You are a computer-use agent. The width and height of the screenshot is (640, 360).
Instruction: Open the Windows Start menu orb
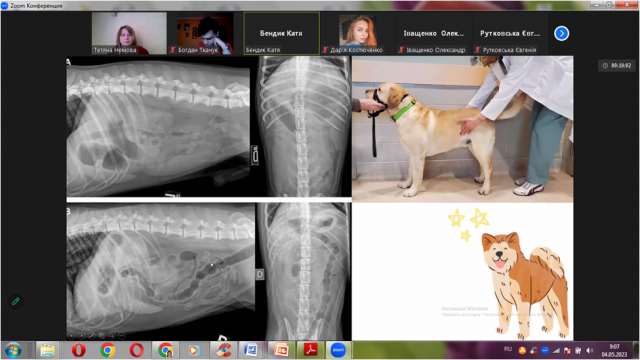(13, 351)
